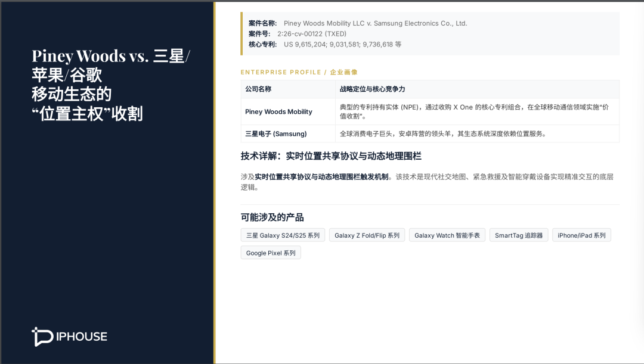The image size is (644, 364).
Task: Click the 三星电子 (Samsung) table cell
Action: click(x=275, y=134)
